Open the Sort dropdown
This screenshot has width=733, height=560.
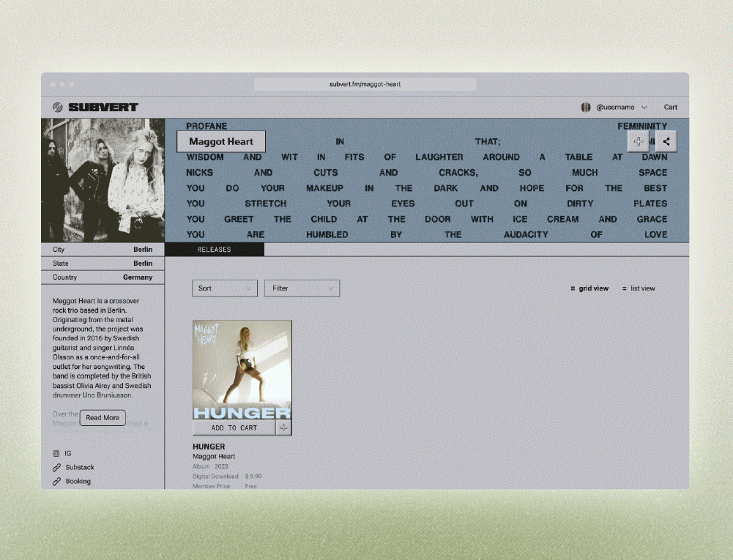(x=225, y=288)
